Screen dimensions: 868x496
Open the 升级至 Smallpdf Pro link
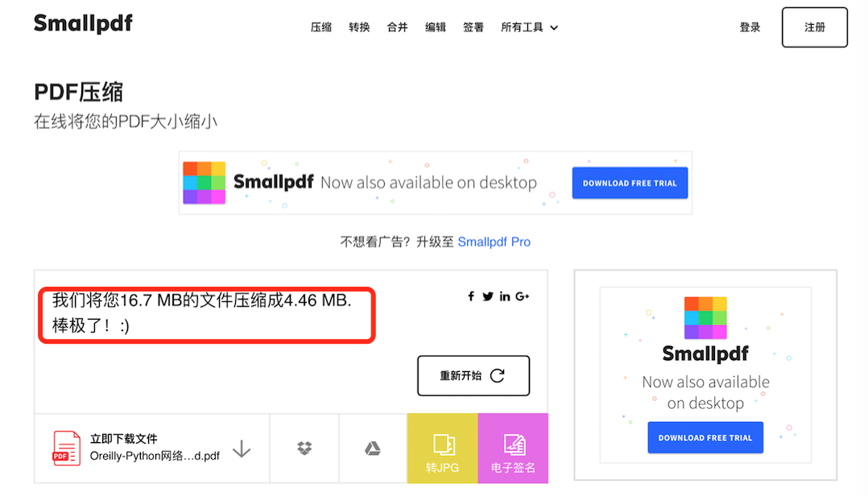494,241
